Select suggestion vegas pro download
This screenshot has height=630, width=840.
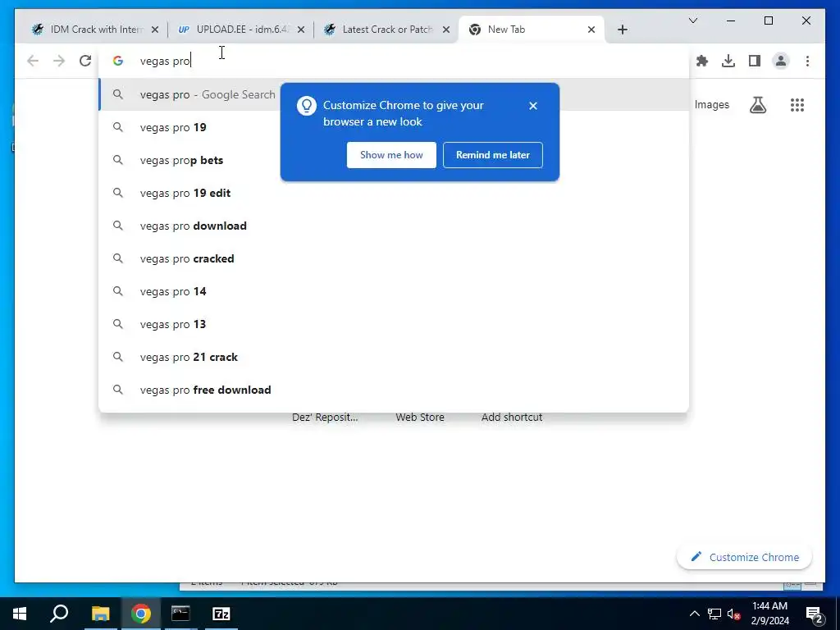pos(394,226)
